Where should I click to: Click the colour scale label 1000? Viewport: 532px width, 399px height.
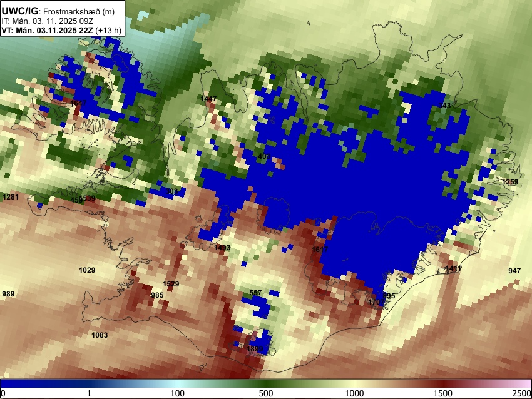[x=354, y=393]
